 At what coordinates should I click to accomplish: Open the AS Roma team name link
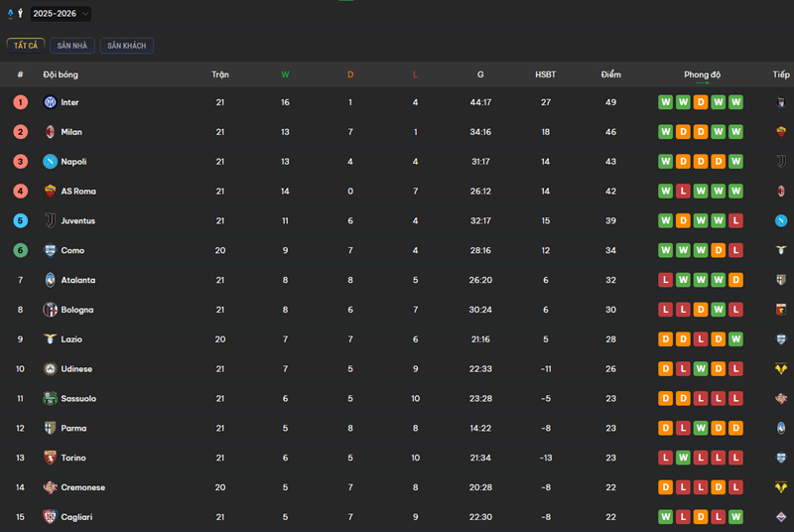point(78,192)
